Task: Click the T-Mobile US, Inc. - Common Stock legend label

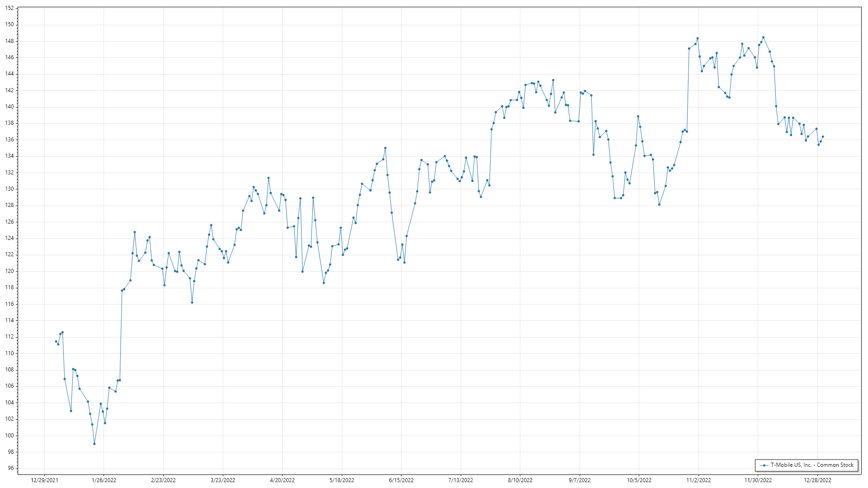Action: [x=812, y=465]
